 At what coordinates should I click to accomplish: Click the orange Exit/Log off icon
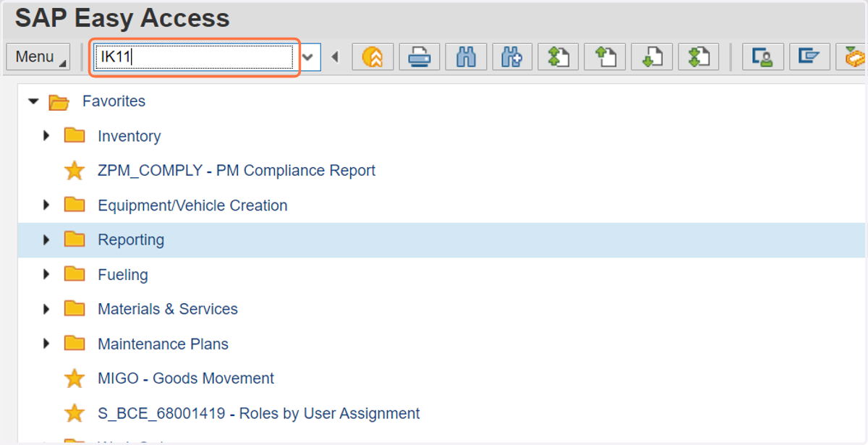pos(373,56)
